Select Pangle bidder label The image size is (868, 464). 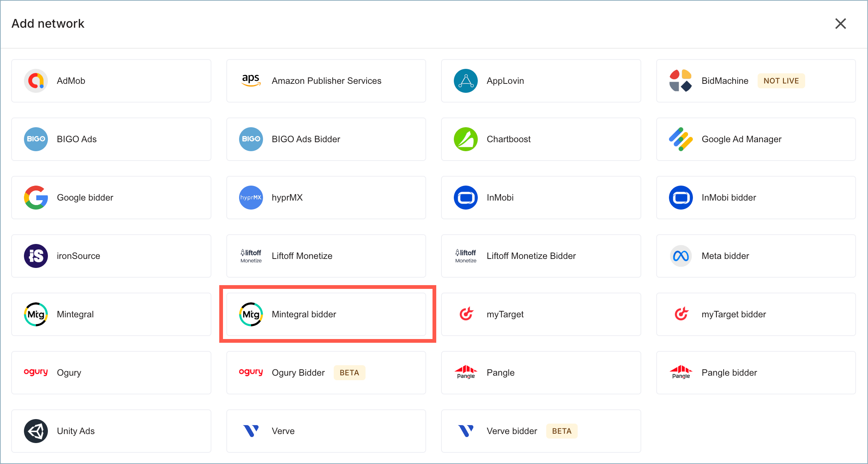point(729,373)
